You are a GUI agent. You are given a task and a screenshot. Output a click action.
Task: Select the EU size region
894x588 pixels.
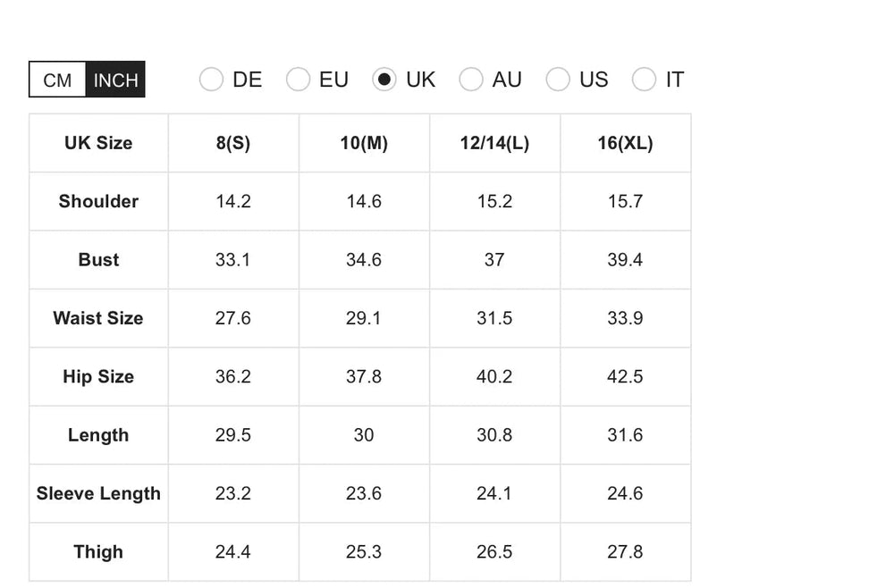click(298, 80)
